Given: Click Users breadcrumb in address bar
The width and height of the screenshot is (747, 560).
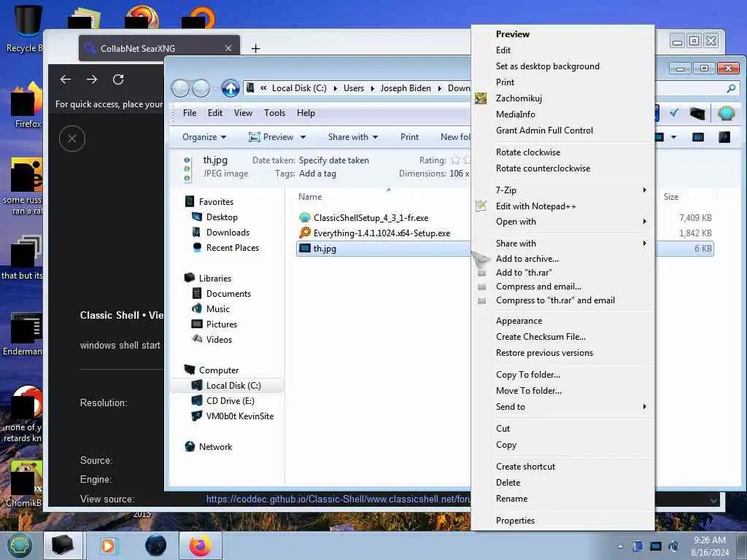Looking at the screenshot, I should click(x=354, y=88).
